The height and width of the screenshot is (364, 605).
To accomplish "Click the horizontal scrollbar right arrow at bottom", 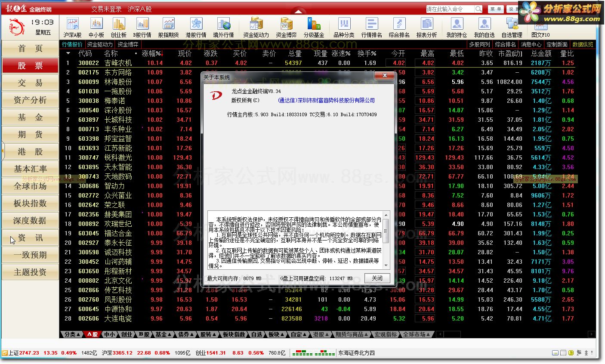I will tap(592, 334).
